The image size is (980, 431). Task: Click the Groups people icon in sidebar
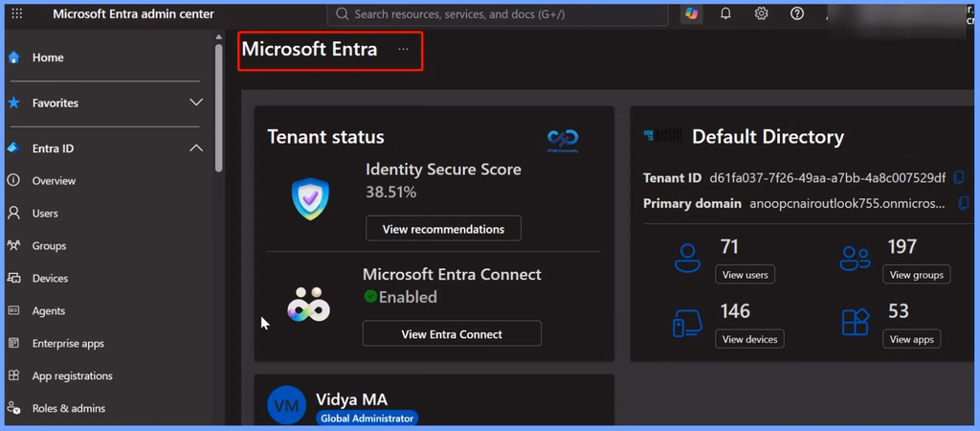[13, 245]
